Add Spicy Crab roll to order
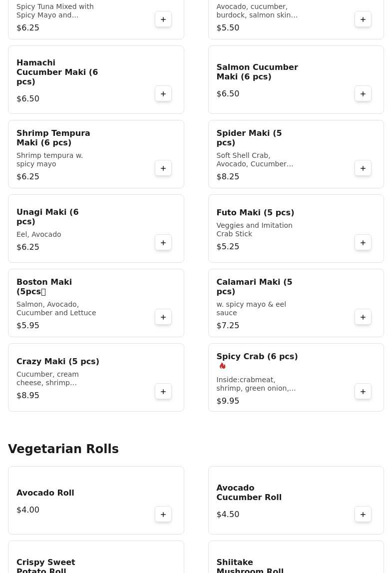392x573 pixels. pos(363,392)
